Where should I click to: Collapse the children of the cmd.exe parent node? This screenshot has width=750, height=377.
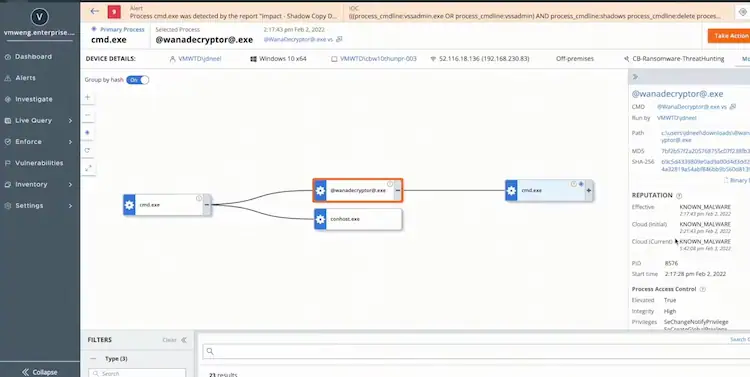coord(207,205)
